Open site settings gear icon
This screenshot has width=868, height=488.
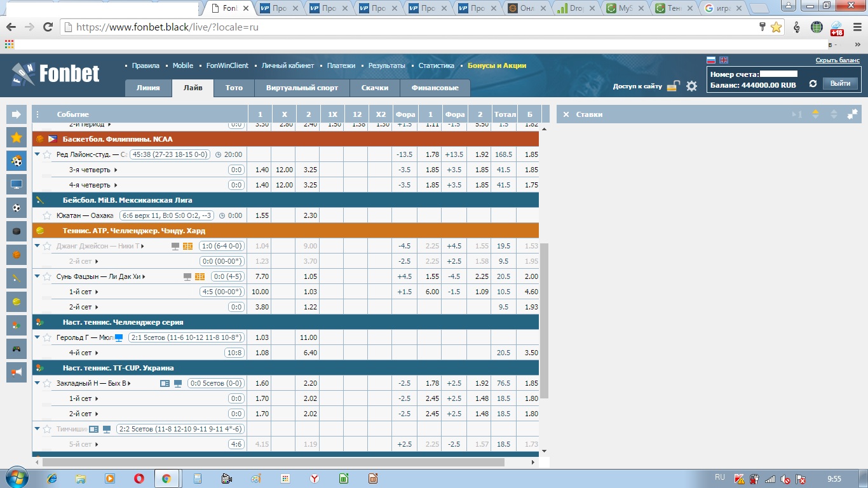click(691, 86)
